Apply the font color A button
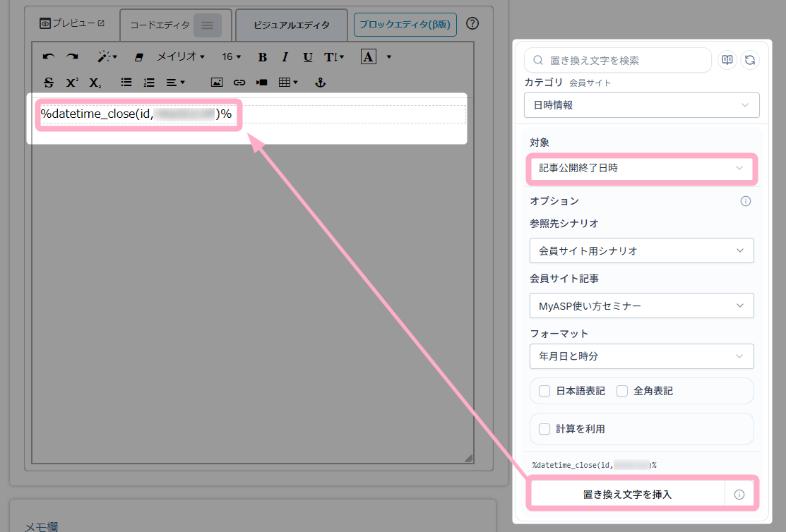786x532 pixels. (369, 57)
